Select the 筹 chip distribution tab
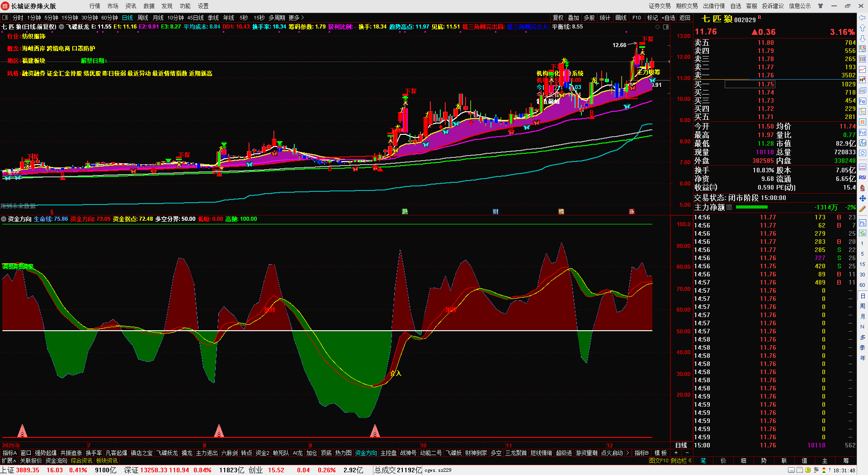This screenshot has height=475, width=868. pos(846,461)
